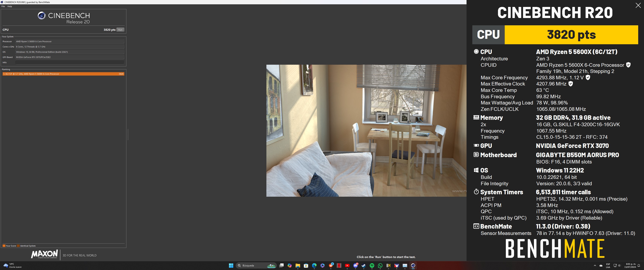The width and height of the screenshot is (644, 270).
Task: Open Task View from the taskbar
Action: (x=281, y=265)
